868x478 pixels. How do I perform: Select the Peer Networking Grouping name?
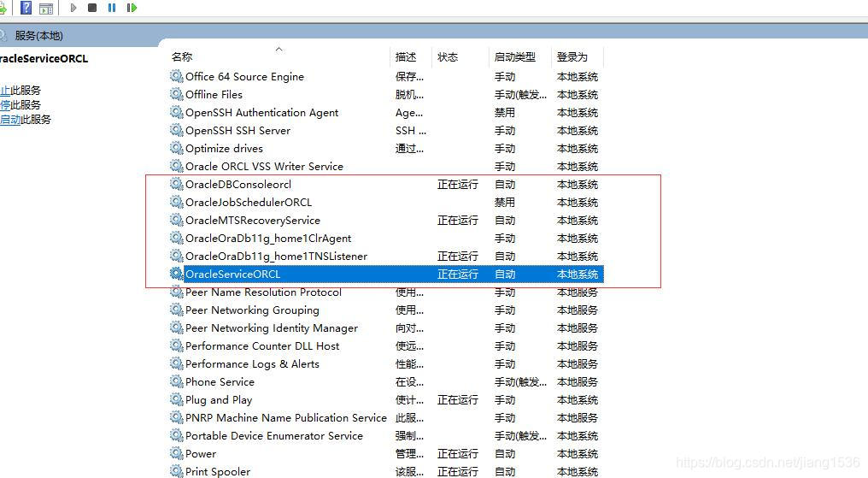click(x=252, y=310)
